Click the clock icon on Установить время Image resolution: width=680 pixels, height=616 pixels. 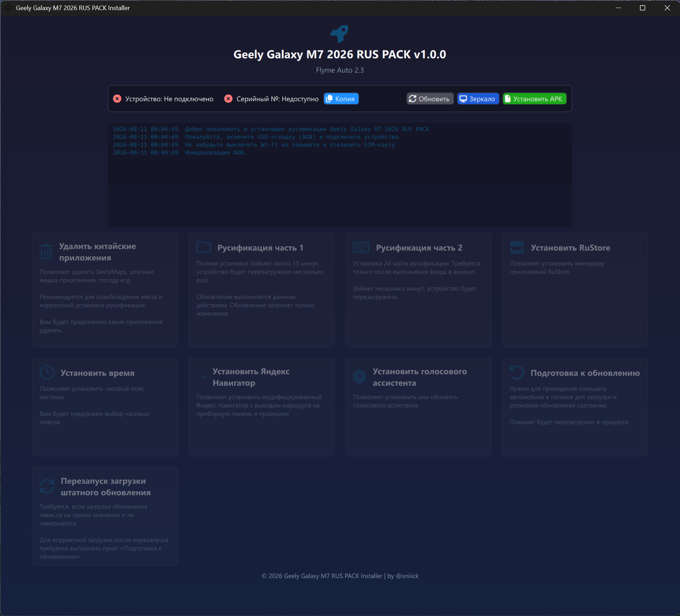pyautogui.click(x=47, y=373)
